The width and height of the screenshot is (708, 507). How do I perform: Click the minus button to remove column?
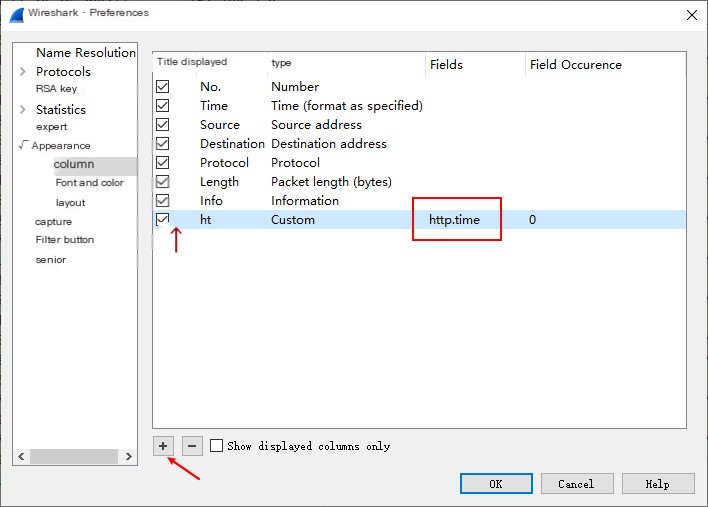[192, 446]
